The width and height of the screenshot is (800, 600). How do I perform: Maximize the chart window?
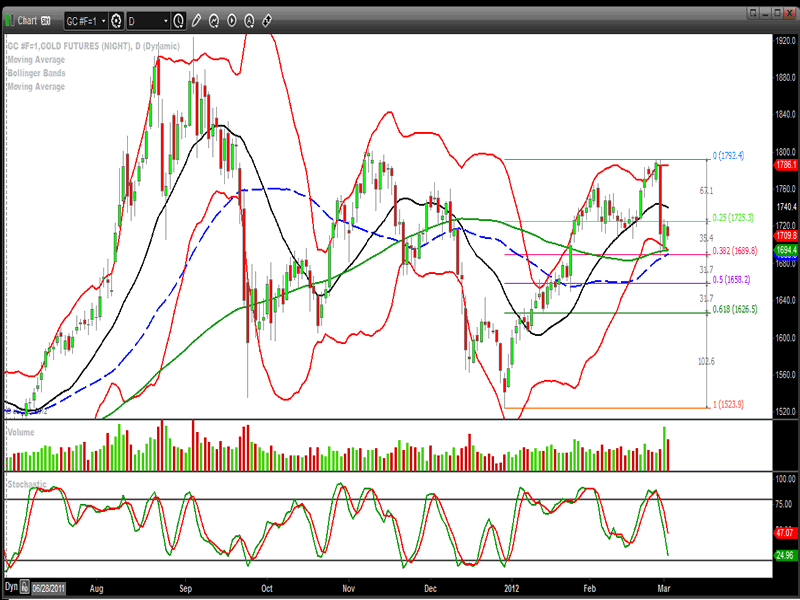click(x=777, y=13)
